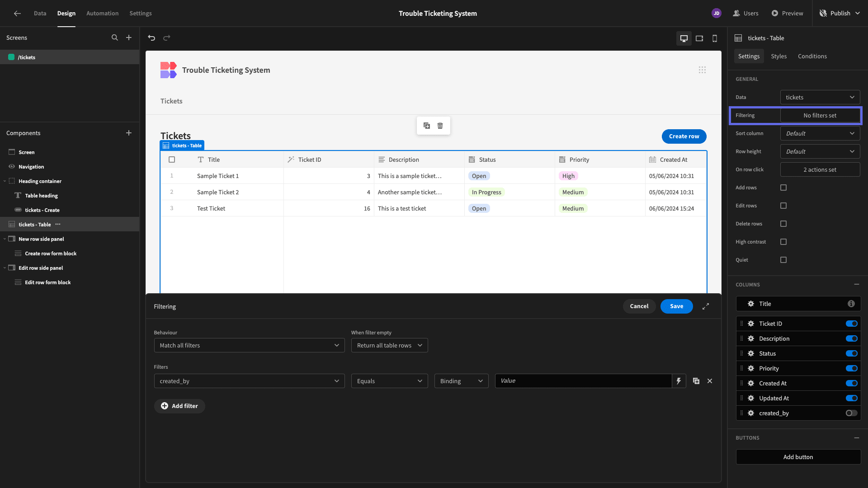Switch to desktop preview icon

coord(684,38)
